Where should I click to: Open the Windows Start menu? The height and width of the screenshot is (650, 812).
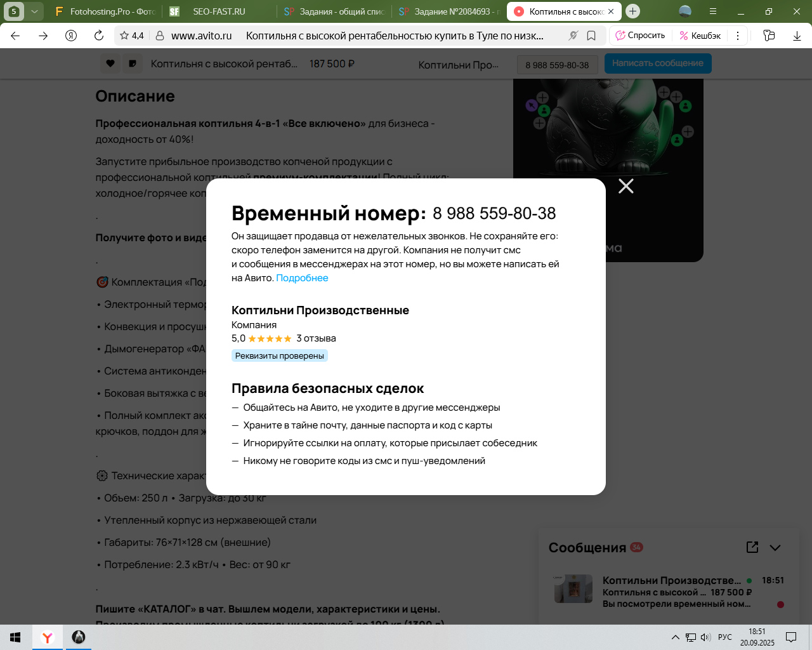[15, 637]
